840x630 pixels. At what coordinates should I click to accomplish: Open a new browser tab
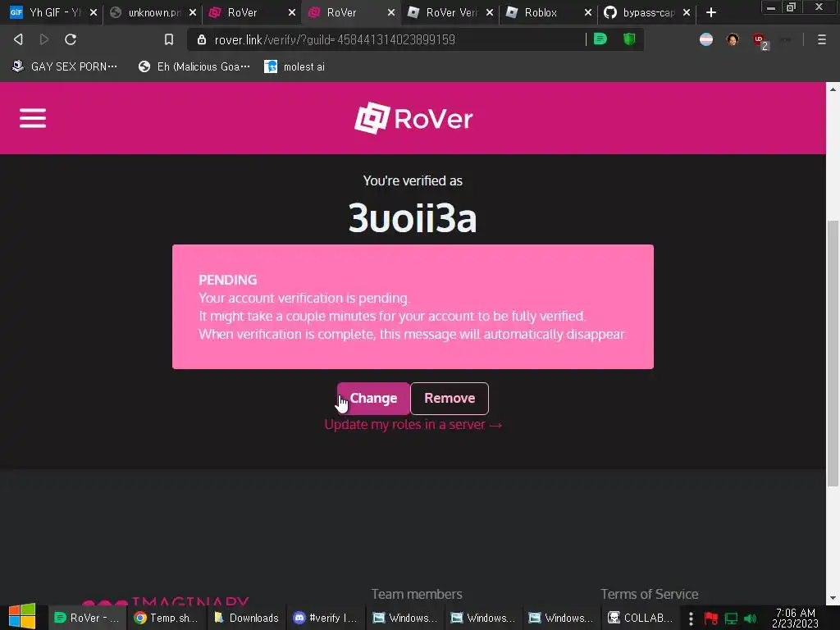pyautogui.click(x=711, y=12)
